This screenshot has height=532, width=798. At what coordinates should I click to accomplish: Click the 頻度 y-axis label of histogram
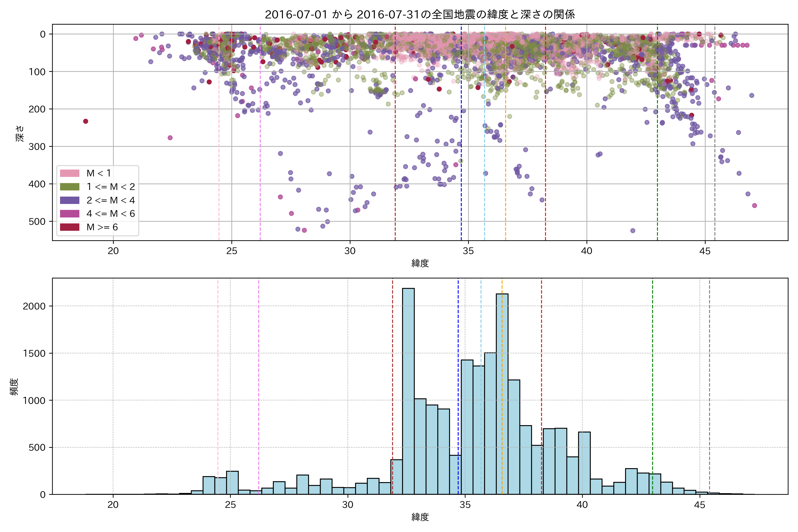click(14, 387)
